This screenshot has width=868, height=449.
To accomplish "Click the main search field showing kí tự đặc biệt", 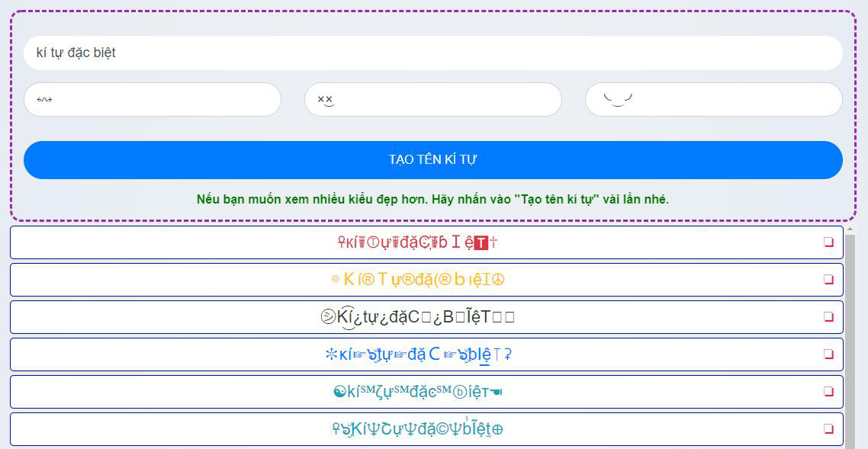I will (432, 52).
